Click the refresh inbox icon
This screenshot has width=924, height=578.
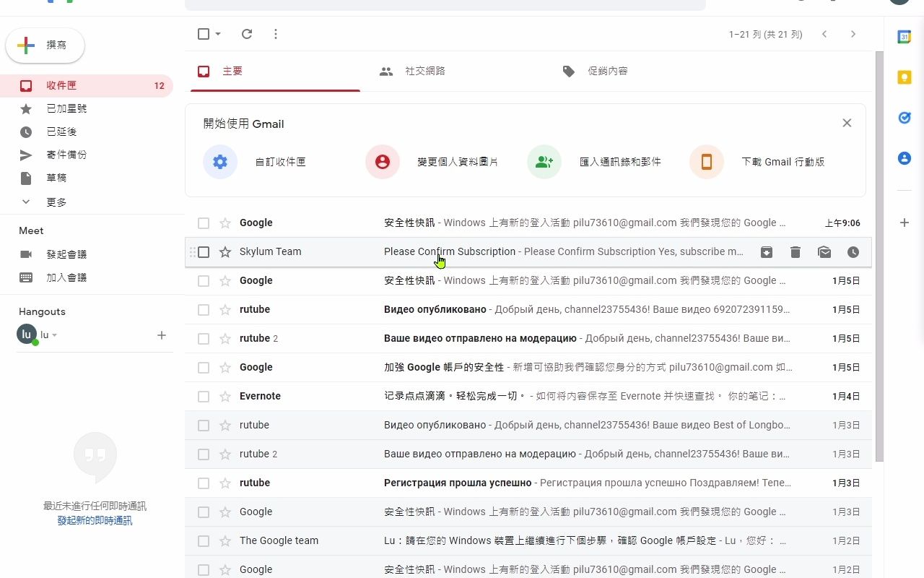[247, 34]
